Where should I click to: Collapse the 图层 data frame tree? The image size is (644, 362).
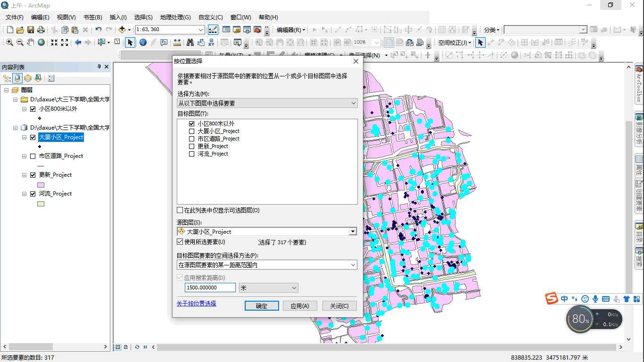click(x=6, y=90)
